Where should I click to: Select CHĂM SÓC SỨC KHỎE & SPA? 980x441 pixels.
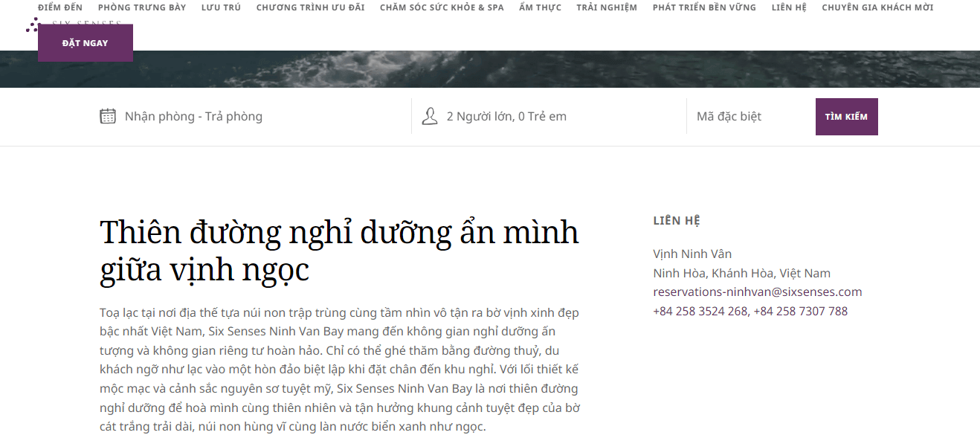[x=442, y=7]
